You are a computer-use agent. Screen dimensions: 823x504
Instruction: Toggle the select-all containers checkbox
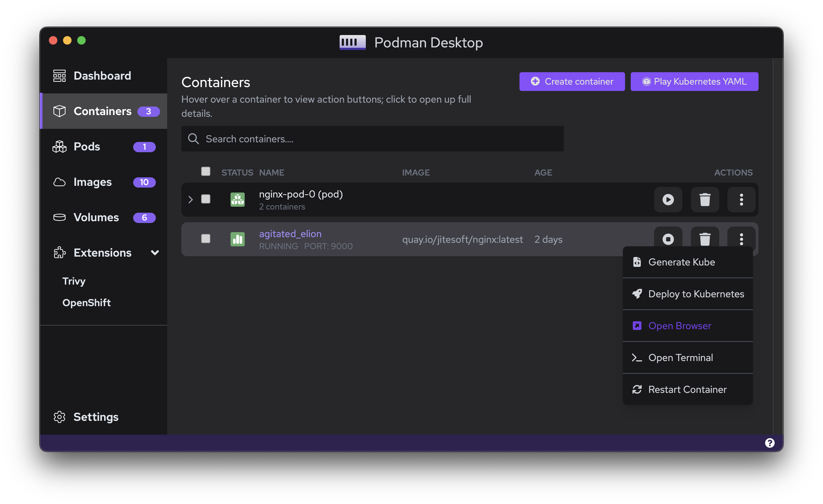pyautogui.click(x=206, y=172)
